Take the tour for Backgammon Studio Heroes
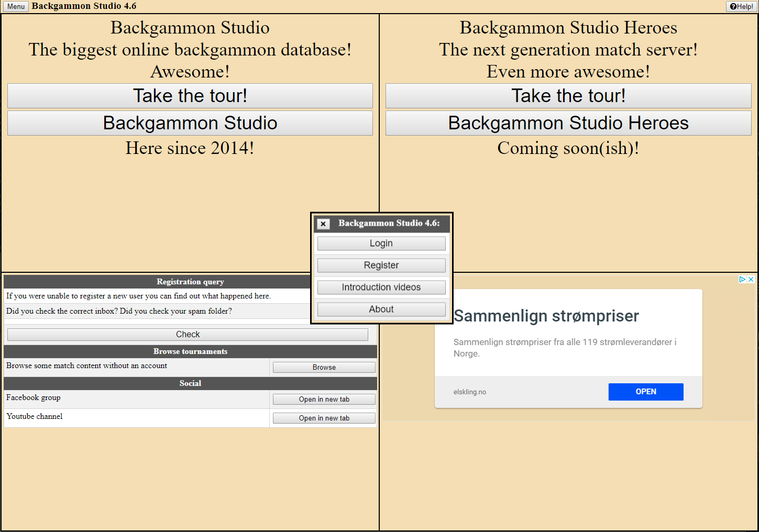The width and height of the screenshot is (759, 532). point(568,96)
